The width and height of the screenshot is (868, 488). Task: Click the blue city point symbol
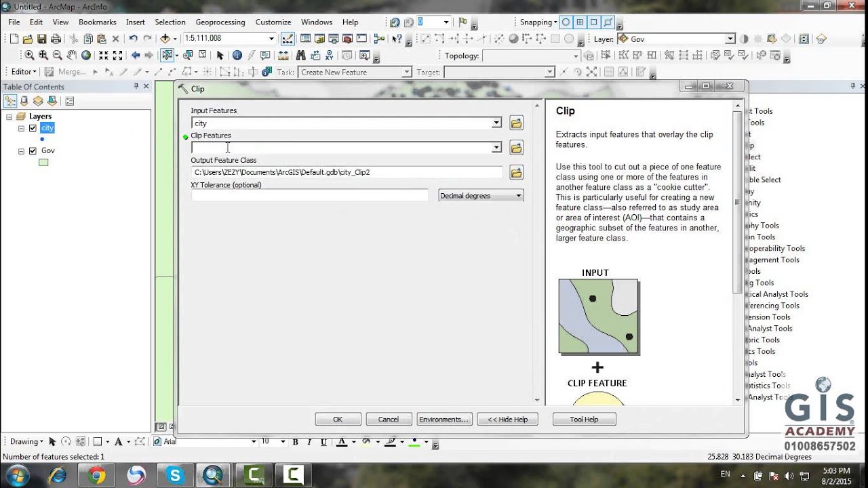[42, 140]
